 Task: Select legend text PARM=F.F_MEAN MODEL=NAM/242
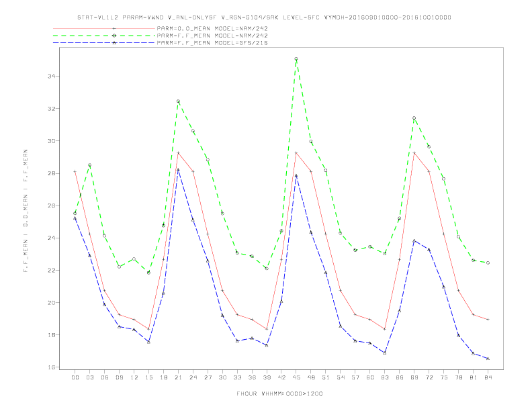pos(212,36)
